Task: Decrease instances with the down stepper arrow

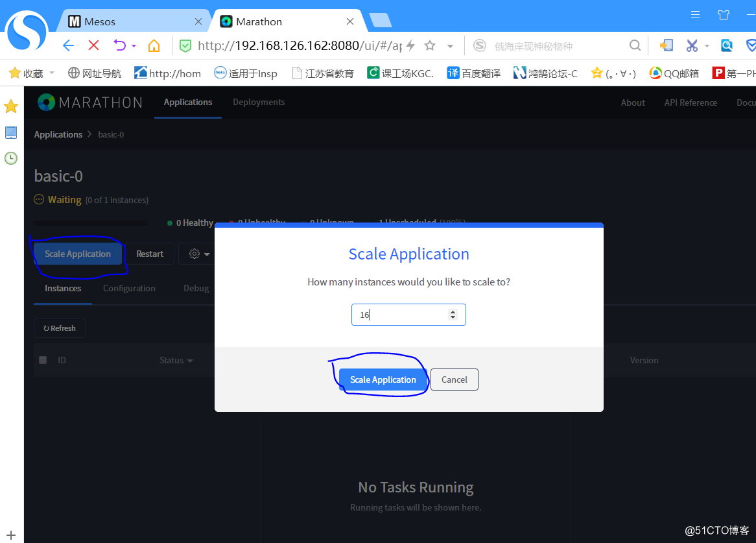Action: click(453, 317)
